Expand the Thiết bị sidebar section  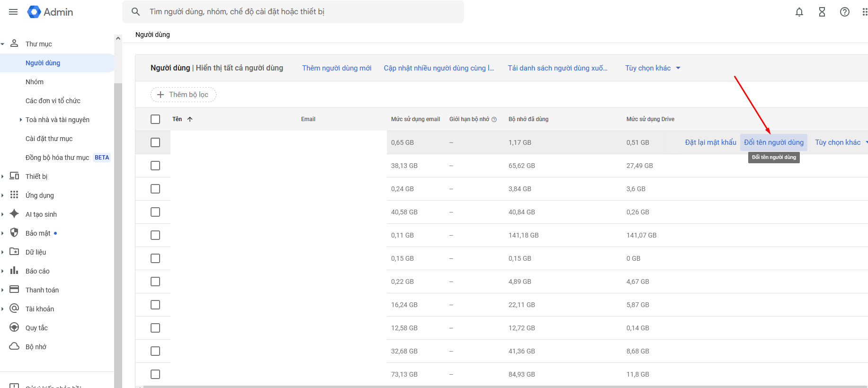pos(3,176)
